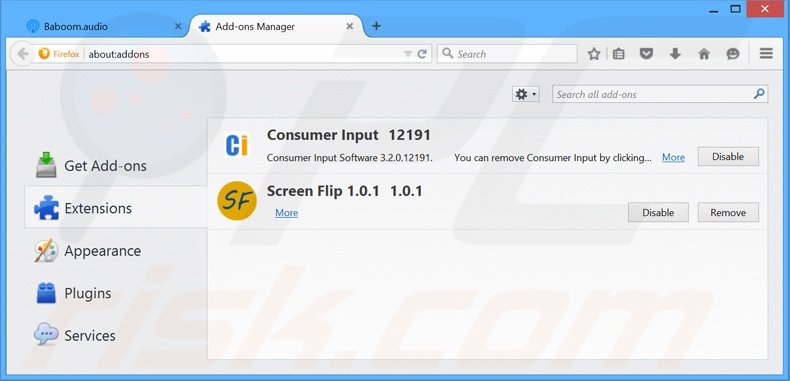Viewport: 790px width, 381px height.
Task: Open the Services category
Action: tap(116, 336)
